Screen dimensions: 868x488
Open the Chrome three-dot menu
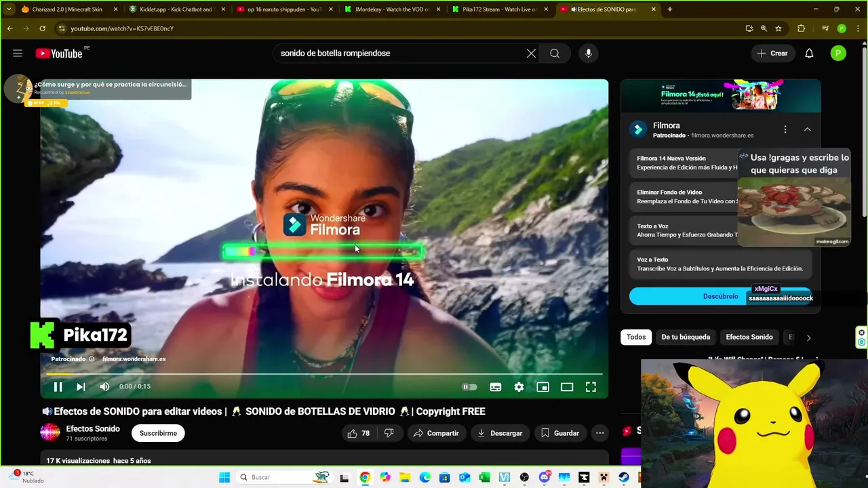[x=858, y=28]
